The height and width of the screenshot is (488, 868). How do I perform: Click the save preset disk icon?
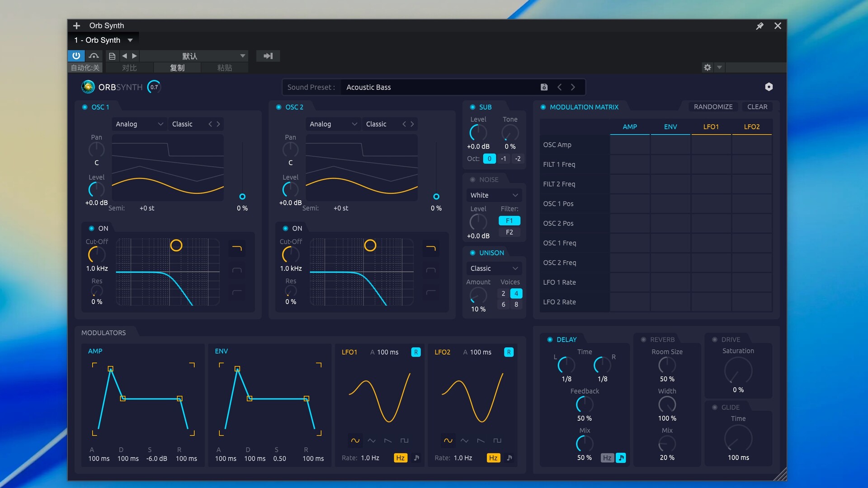544,87
